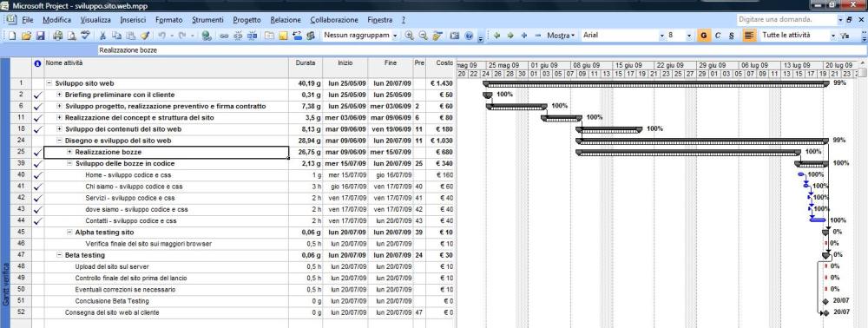Expand 'Realizzazione del concept e struttura del sito'
Viewport: 868px width, 328px height.
(59, 118)
